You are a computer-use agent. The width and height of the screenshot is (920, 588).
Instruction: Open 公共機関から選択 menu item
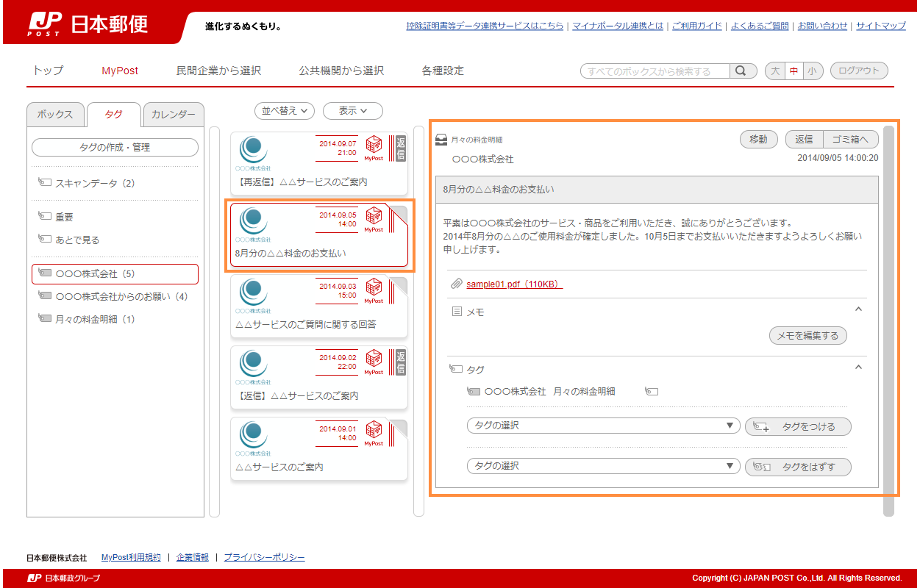tap(341, 71)
